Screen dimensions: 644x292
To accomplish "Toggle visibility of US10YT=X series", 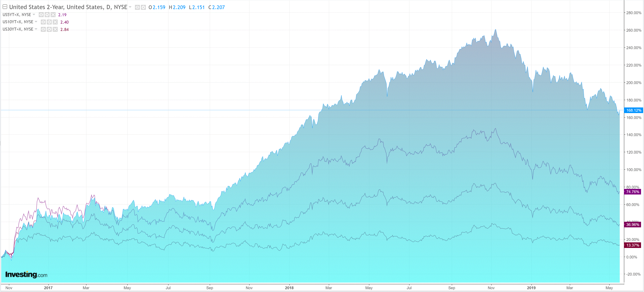I will pos(43,22).
